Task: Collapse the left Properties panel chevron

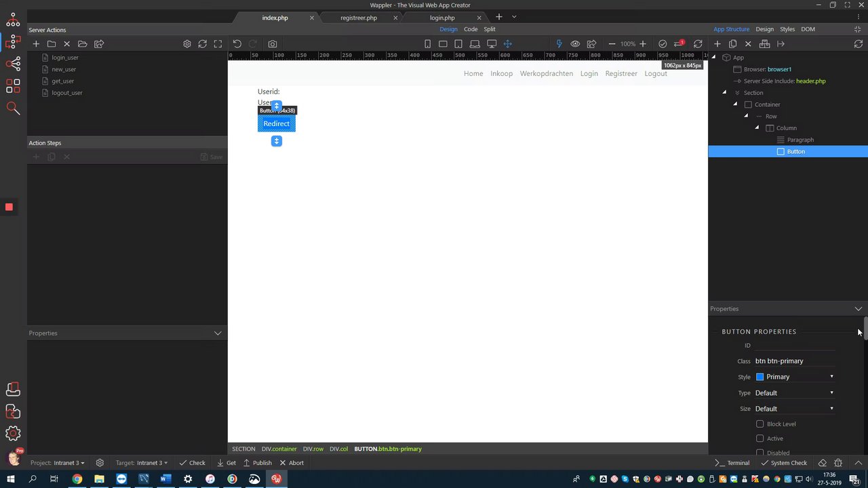Action: tap(218, 333)
